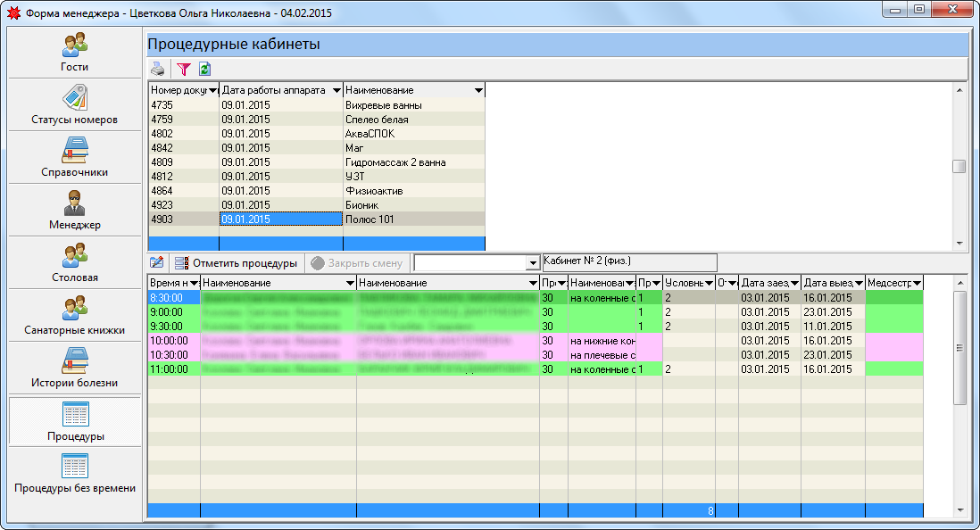Click the filter funnel icon
980x530 pixels.
(x=185, y=69)
